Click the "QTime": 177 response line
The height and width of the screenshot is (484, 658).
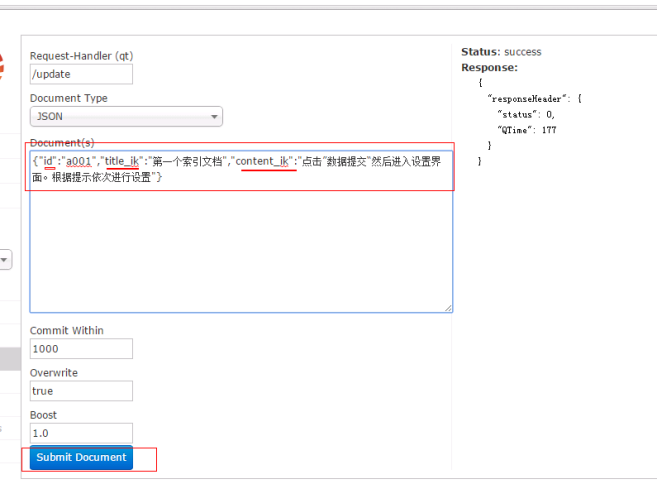(527, 130)
